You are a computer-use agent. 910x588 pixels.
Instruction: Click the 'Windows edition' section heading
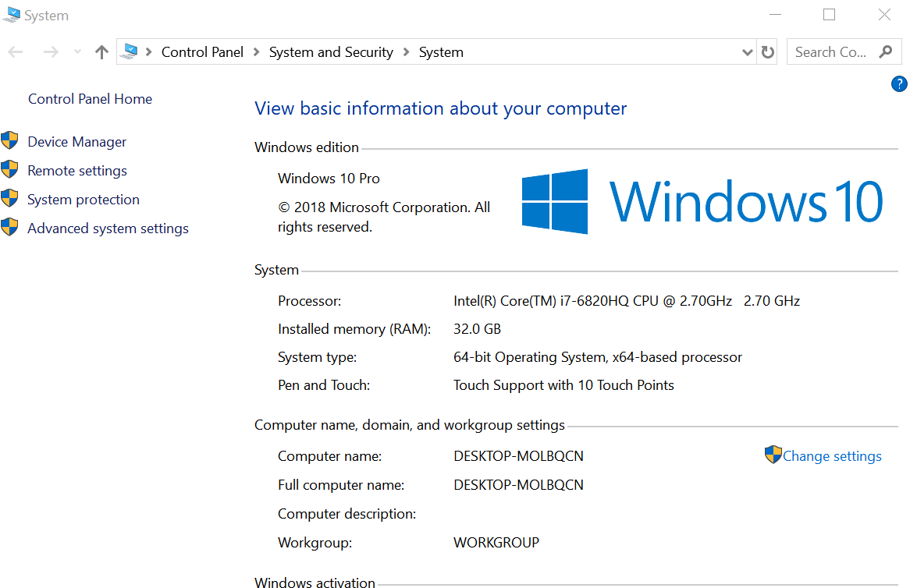tap(307, 147)
